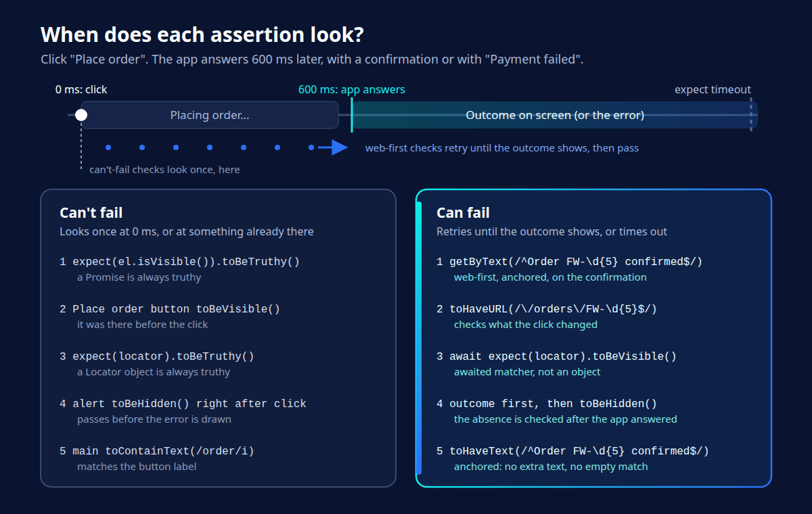Click 'web-first checks retry until the outcome shows' text
This screenshot has width=812, height=514.
502,148
